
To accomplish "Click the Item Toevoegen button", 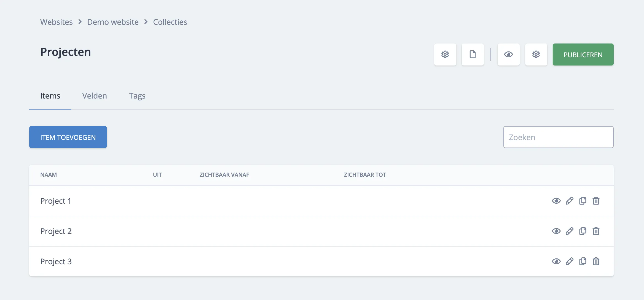I will click(68, 137).
